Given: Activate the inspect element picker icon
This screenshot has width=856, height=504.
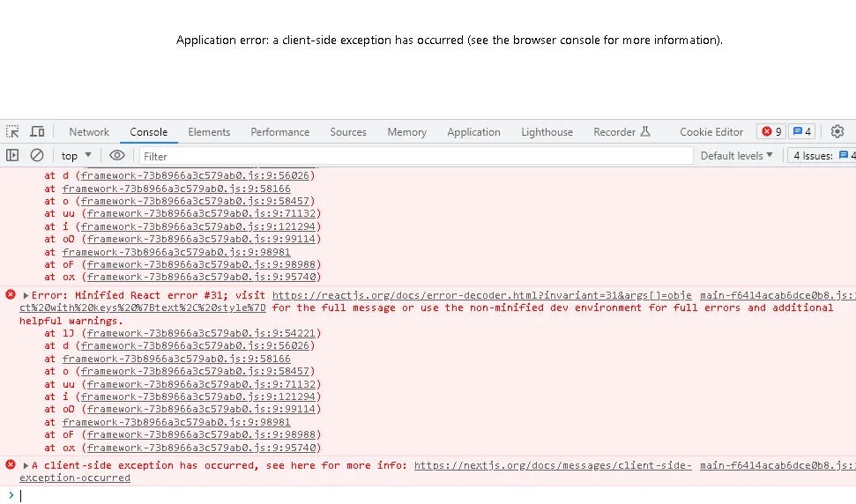Looking at the screenshot, I should (x=12, y=131).
